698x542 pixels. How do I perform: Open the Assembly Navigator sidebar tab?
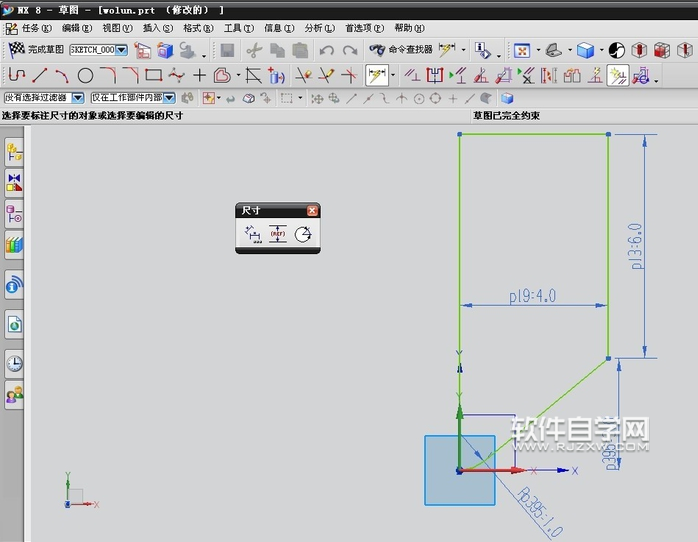[x=14, y=152]
